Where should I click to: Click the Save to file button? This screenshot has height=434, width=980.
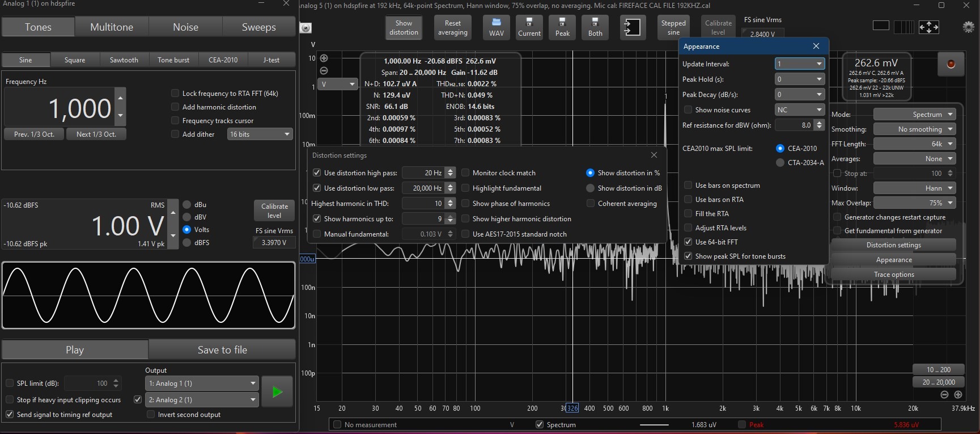click(x=222, y=349)
